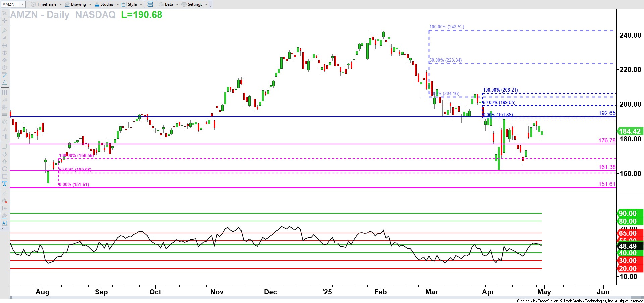Select the Fibonacci price retracement tool
This screenshot has width=644, height=303.
[x=5, y=100]
